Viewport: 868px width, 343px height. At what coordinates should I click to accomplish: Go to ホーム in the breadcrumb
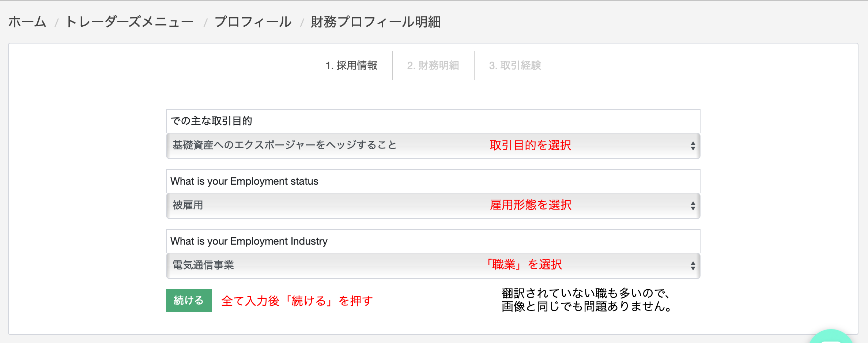tap(27, 22)
